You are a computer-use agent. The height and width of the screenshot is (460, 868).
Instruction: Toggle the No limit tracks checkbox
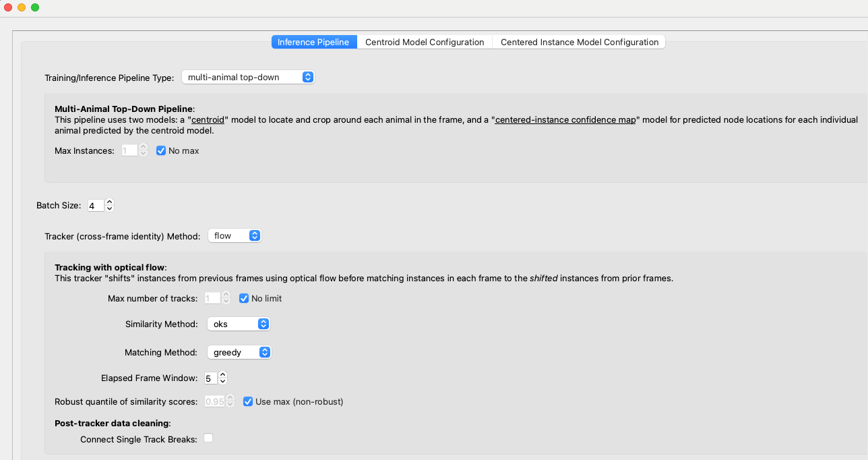[x=244, y=298]
